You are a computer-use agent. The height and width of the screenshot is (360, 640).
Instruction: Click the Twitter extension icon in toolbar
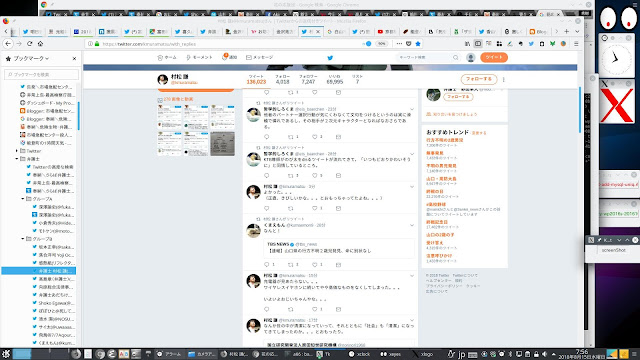[531, 44]
